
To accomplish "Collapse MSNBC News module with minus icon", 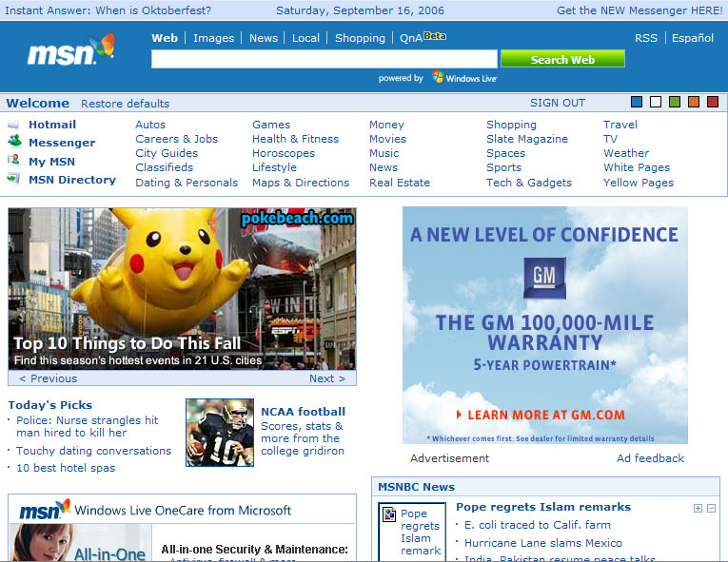I will point(711,508).
